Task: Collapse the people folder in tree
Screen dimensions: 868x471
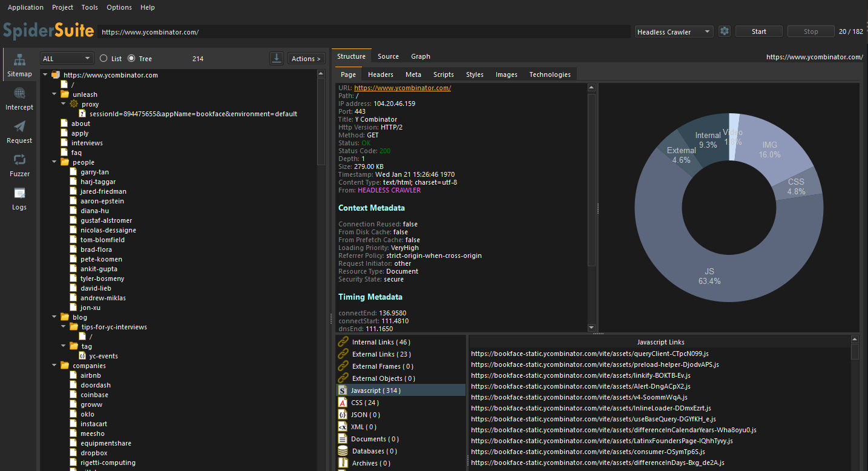Action: pyautogui.click(x=54, y=162)
